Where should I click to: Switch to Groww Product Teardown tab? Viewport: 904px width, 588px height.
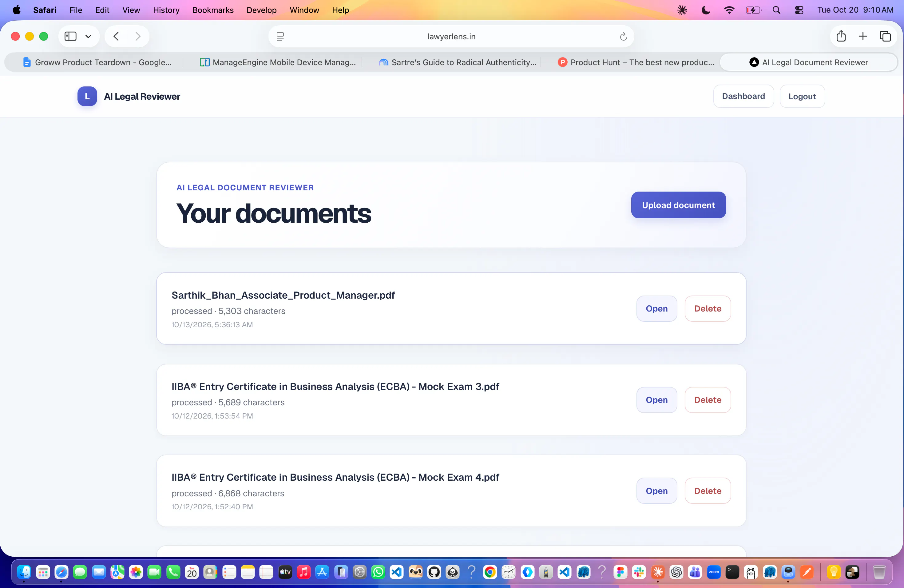97,62
